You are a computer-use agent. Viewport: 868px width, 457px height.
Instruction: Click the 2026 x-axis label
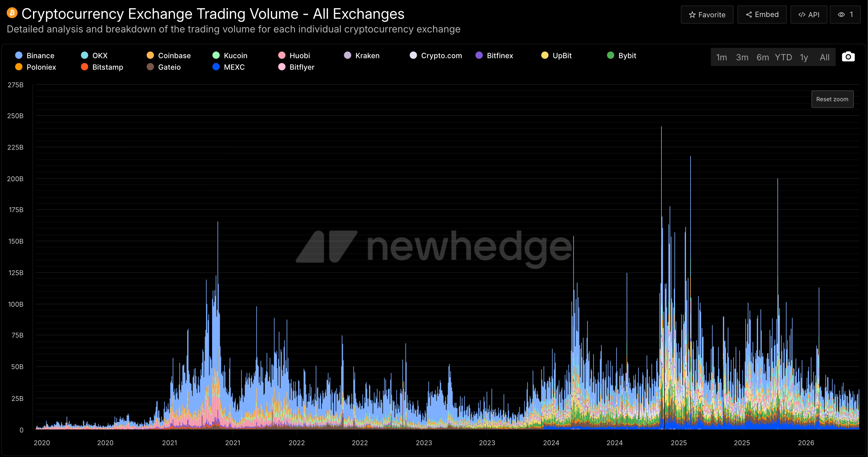pyautogui.click(x=806, y=443)
